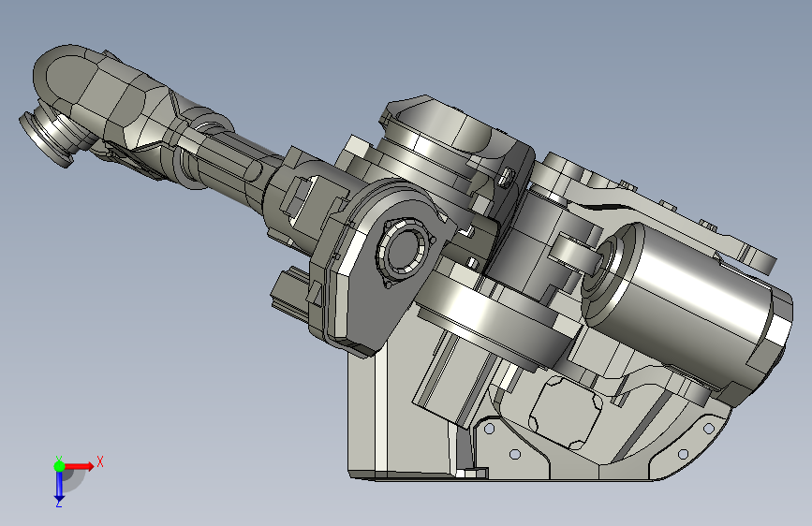The image size is (812, 526).
Task: Click the green Y axis dot on triad
Action: (59, 466)
